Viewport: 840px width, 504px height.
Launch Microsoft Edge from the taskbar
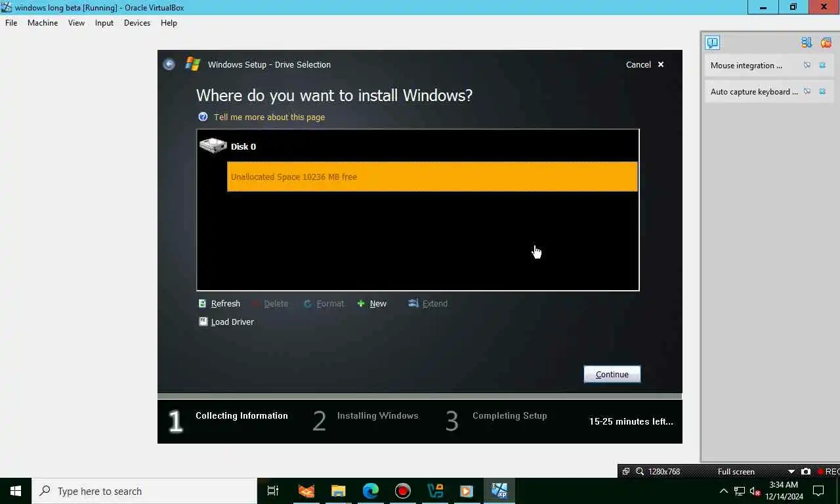(x=370, y=491)
